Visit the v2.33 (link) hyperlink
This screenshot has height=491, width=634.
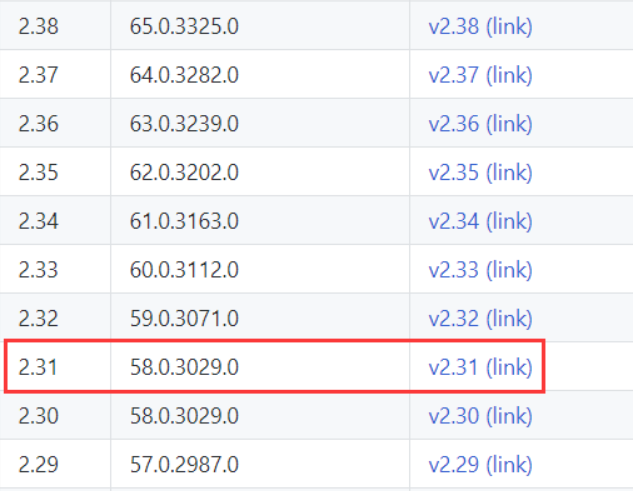click(x=480, y=270)
